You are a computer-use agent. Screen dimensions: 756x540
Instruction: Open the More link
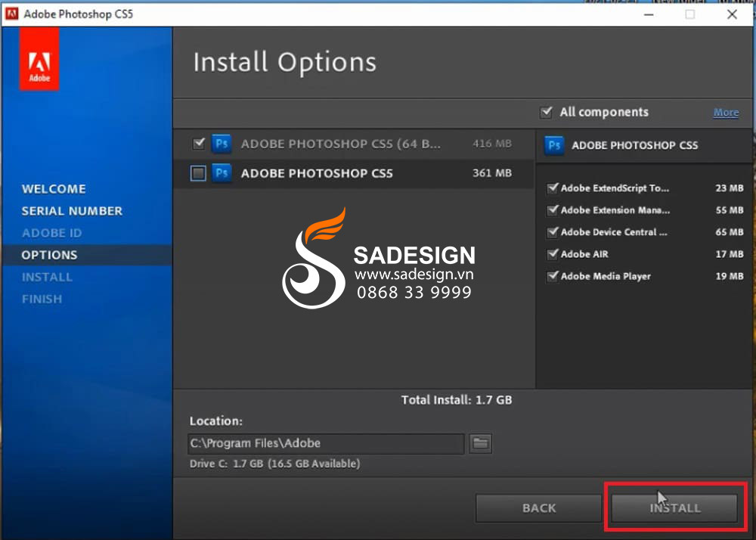click(726, 113)
